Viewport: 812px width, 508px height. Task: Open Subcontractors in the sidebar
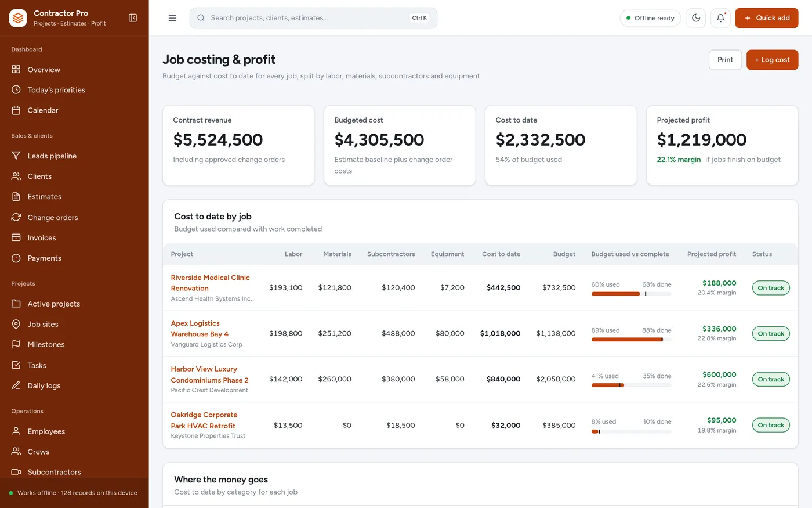click(x=74, y=472)
